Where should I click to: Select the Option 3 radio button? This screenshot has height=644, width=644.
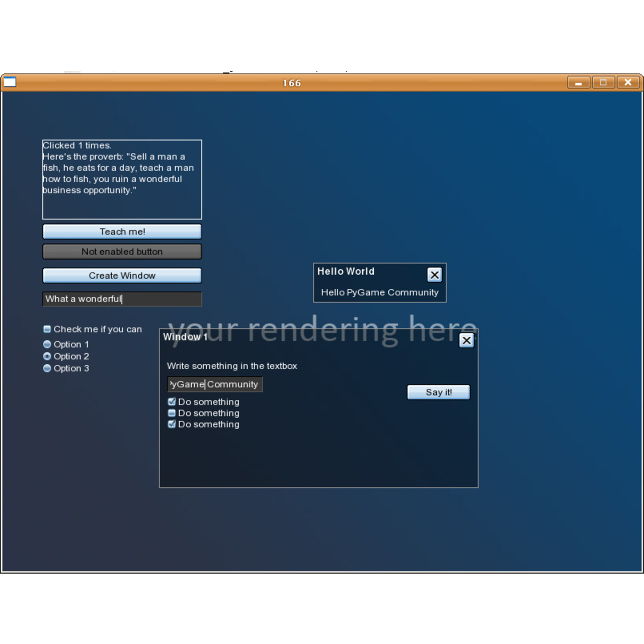(x=47, y=368)
